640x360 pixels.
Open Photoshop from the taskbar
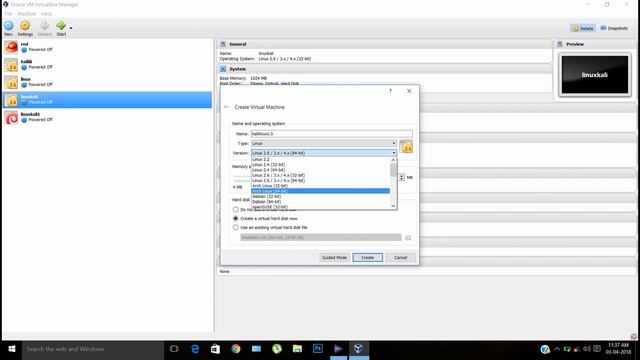(x=318, y=349)
